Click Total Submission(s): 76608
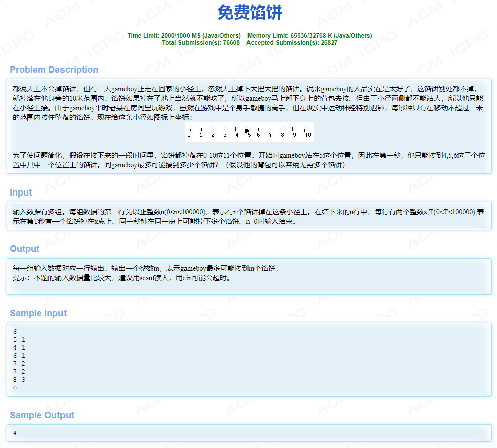 tap(201, 43)
